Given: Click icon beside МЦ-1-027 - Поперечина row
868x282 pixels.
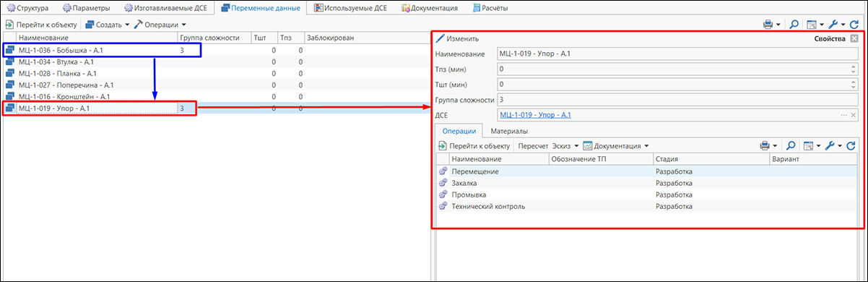Looking at the screenshot, I should point(10,85).
